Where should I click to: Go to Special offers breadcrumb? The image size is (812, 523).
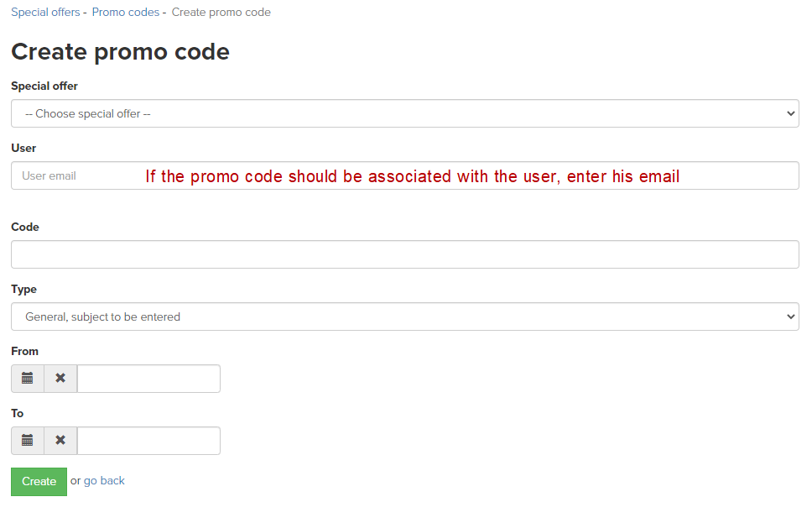tap(45, 12)
